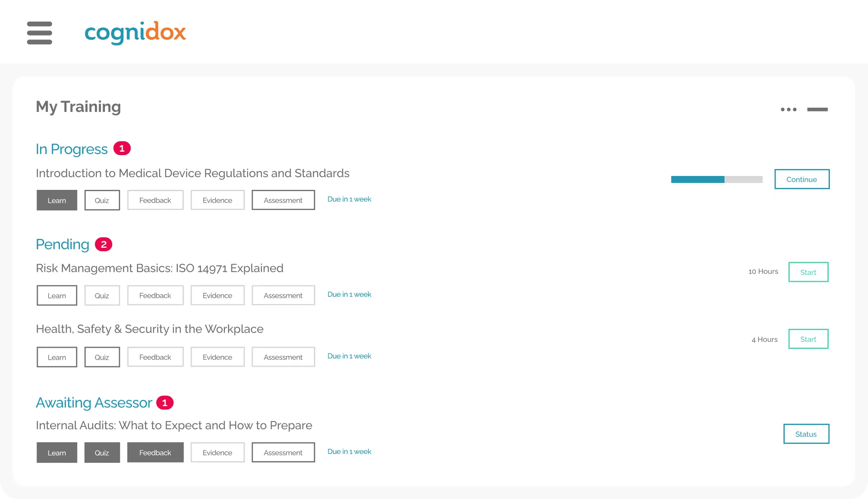This screenshot has height=499, width=868.
Task: Continue the Medical Device Regulations course
Action: click(x=802, y=179)
